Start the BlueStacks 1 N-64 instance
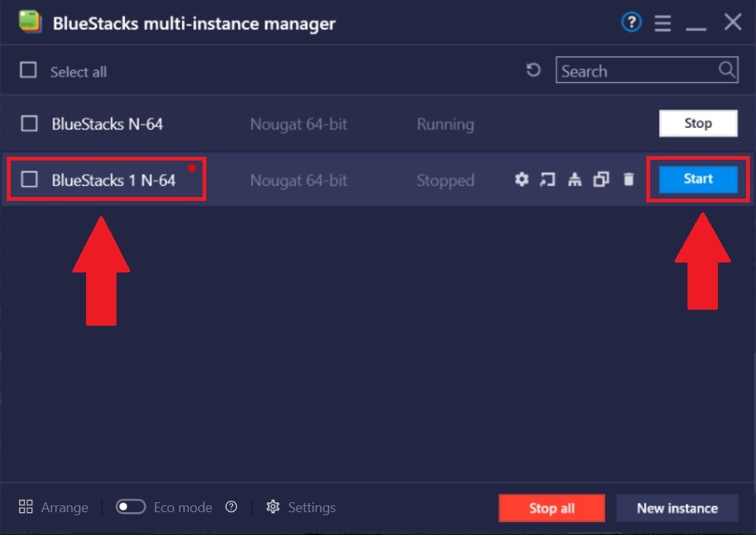The width and height of the screenshot is (756, 535). click(697, 180)
